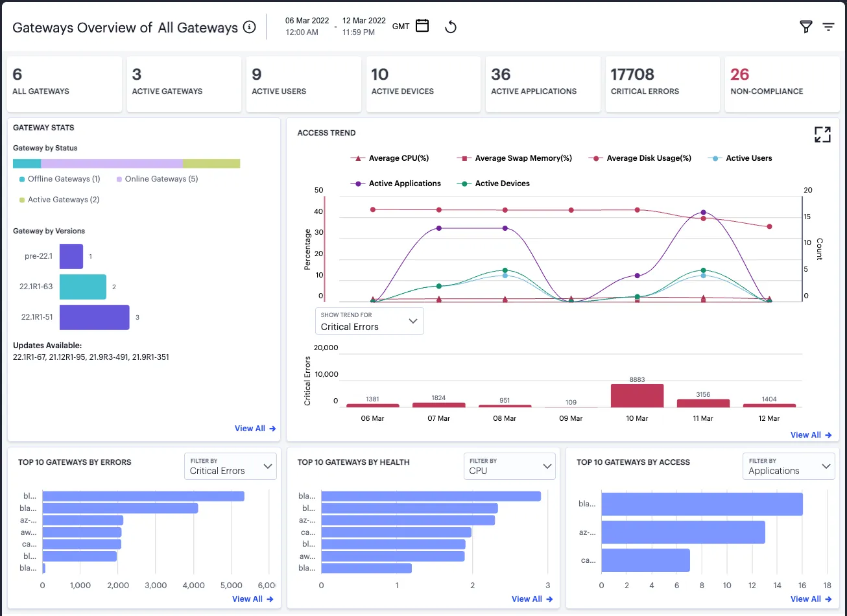Open the funnel filter icon

coord(806,27)
